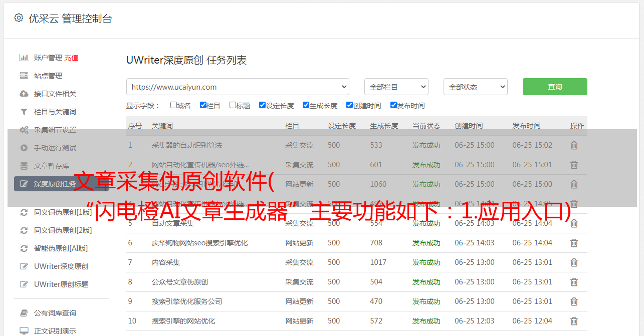Screen dimensions: 644x336
Task: Delete row 1 using its trash icon
Action: tap(574, 145)
